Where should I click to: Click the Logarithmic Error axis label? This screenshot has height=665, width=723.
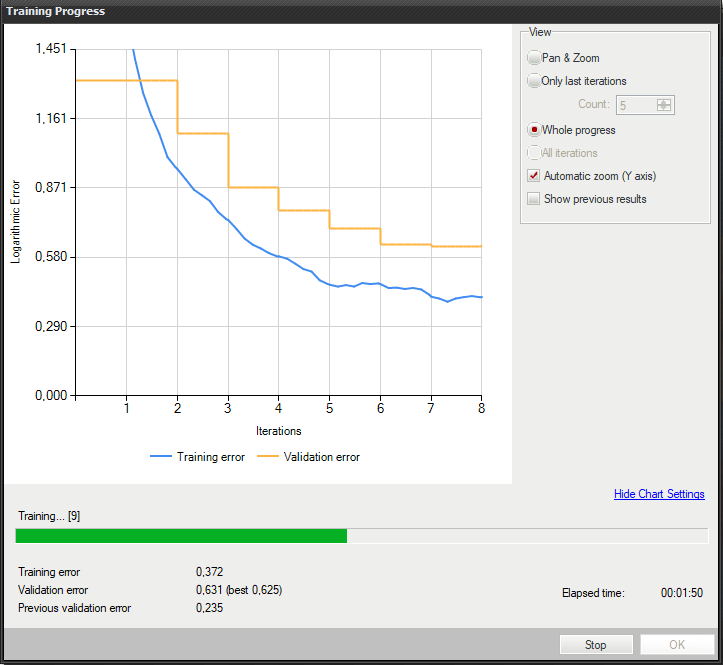[x=16, y=222]
